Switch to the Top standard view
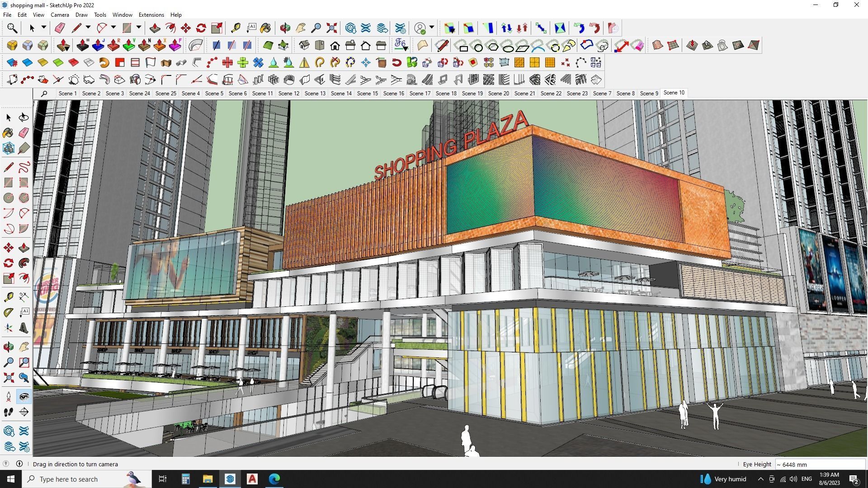The height and width of the screenshot is (488, 868). coord(320,45)
